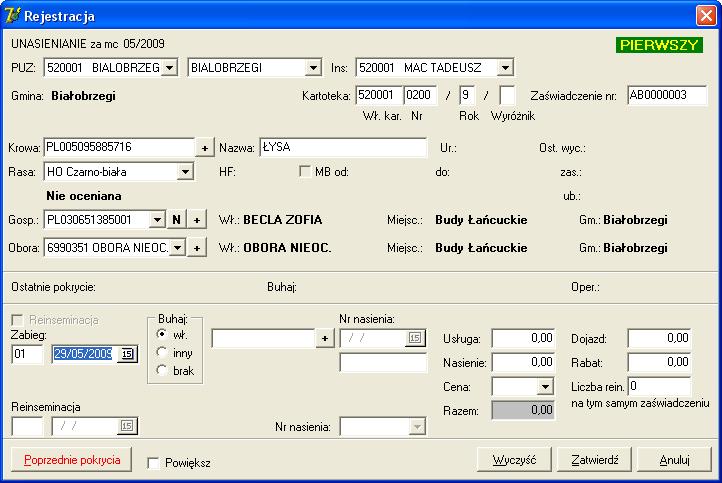722x483 pixels.
Task: Click Reinseminacja date field at bottom
Action: coord(85,426)
